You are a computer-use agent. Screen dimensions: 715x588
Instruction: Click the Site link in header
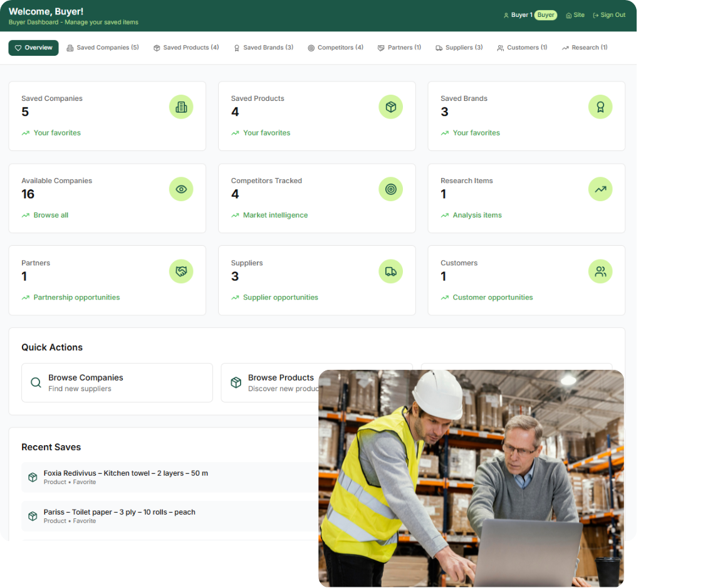coord(575,15)
